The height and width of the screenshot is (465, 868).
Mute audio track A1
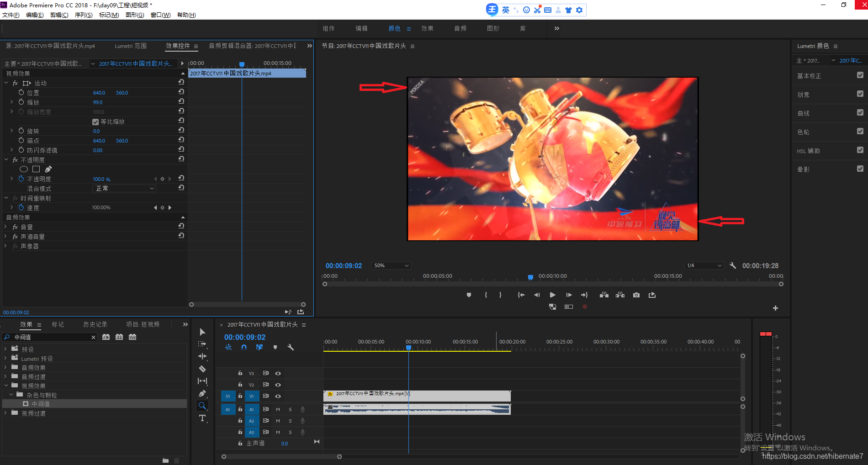pyautogui.click(x=278, y=409)
